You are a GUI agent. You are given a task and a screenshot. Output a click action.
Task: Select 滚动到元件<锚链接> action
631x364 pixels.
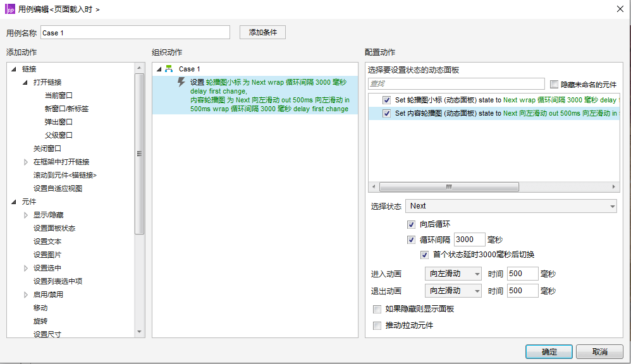(64, 175)
